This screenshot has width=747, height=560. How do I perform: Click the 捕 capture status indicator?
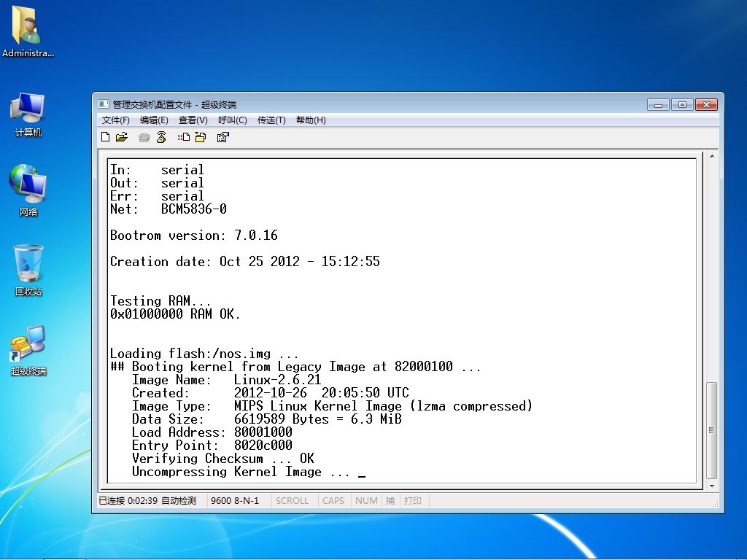pos(390,500)
